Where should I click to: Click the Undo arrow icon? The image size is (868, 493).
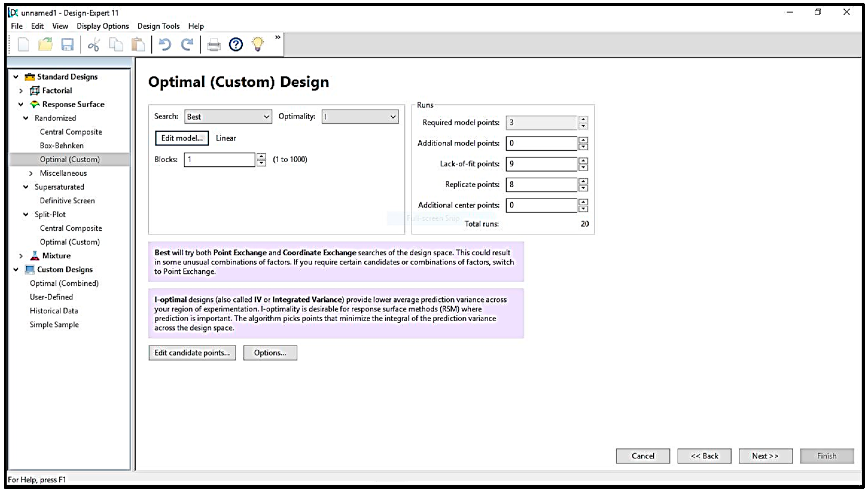(165, 44)
